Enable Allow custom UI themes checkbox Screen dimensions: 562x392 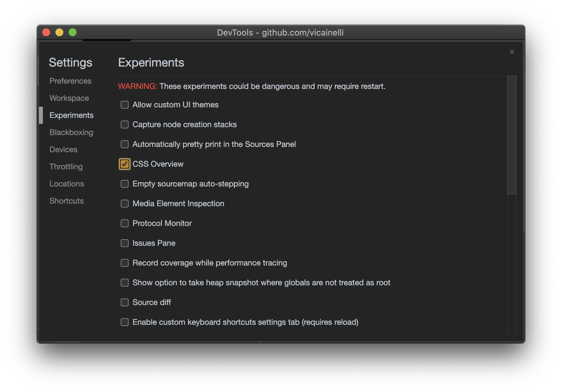[125, 105]
